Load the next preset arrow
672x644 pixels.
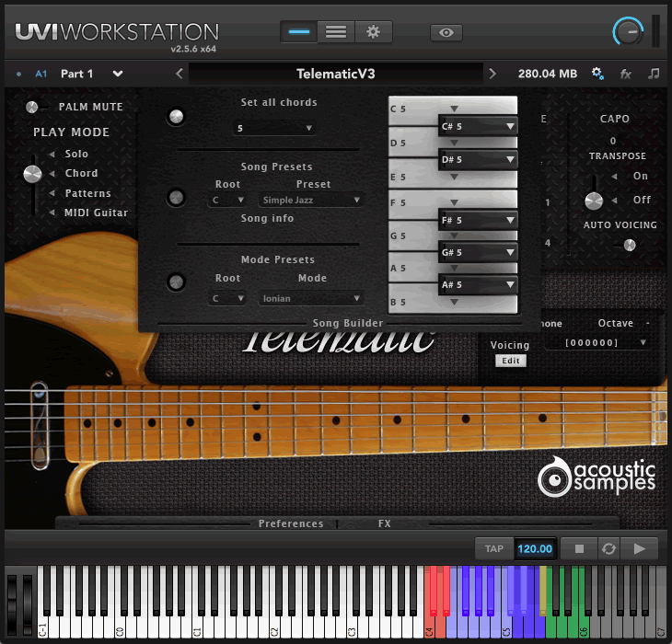click(492, 74)
